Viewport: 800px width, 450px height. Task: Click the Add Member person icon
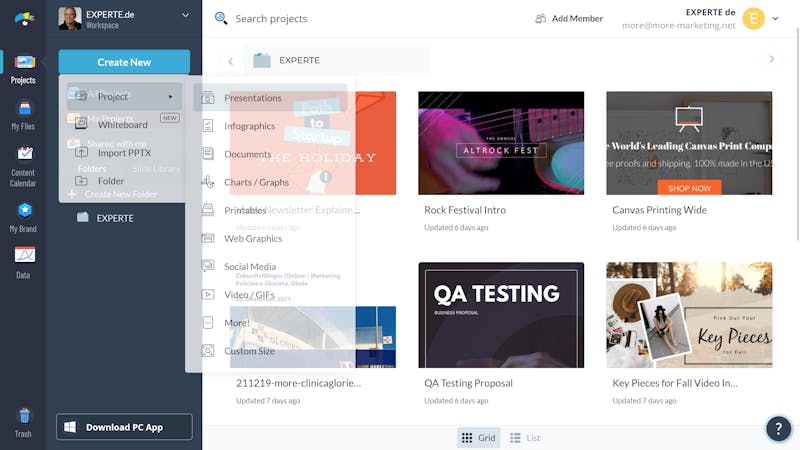(540, 18)
